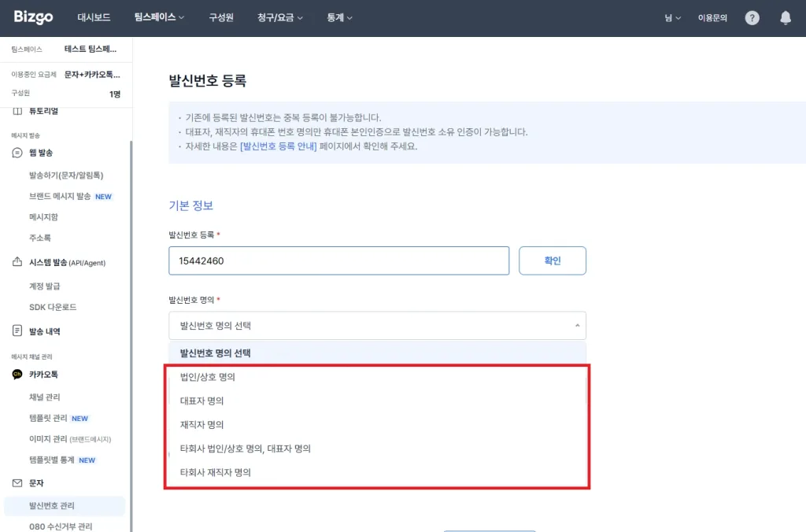Go to 채널 관리
806x532 pixels.
44,397
